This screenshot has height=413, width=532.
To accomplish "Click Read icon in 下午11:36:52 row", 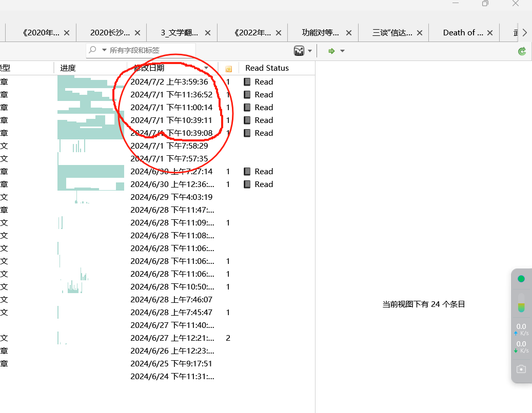I will point(247,94).
